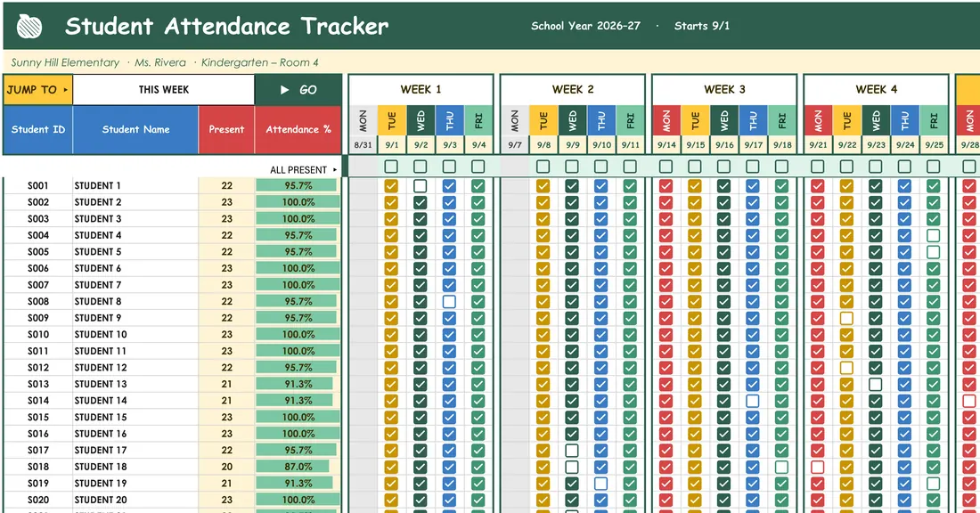Check Student 19 attendance for 9/10
This screenshot has height=513, width=980.
pyautogui.click(x=600, y=483)
